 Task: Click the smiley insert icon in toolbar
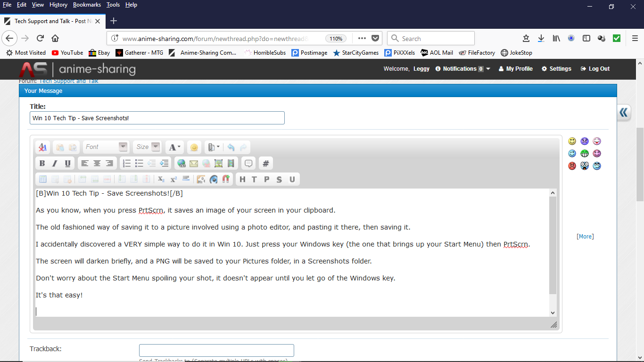(194, 147)
